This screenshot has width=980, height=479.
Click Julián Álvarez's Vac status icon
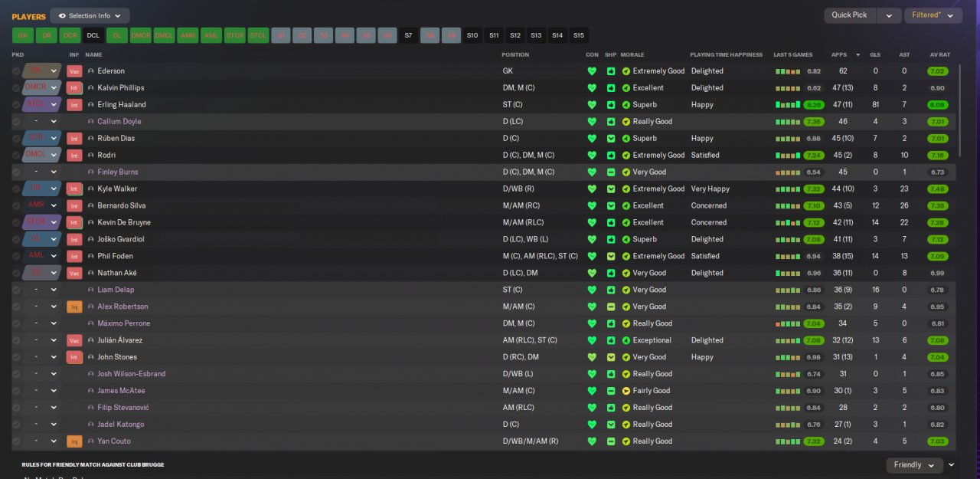click(x=74, y=340)
